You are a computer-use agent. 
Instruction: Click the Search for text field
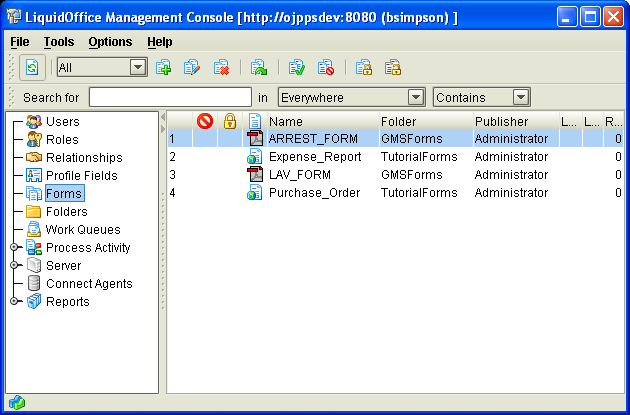(168, 97)
